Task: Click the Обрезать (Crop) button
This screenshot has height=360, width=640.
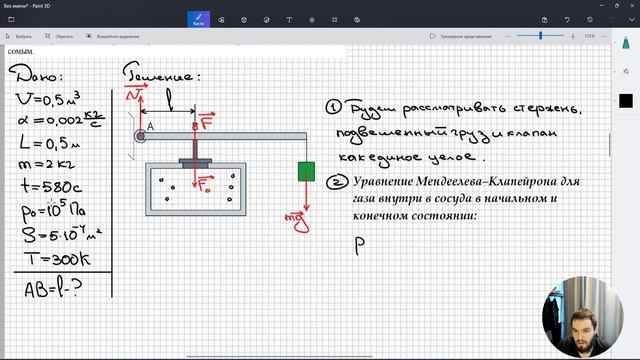Action: tap(59, 36)
